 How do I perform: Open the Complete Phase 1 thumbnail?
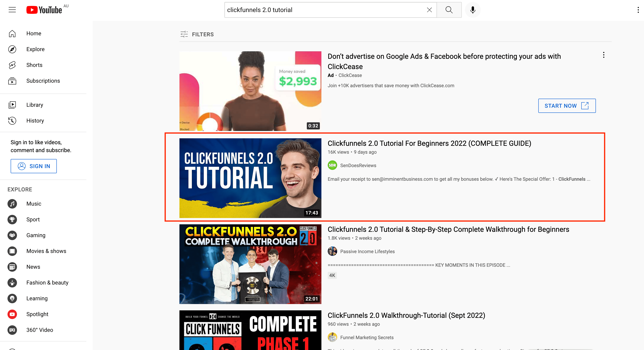coord(250,330)
